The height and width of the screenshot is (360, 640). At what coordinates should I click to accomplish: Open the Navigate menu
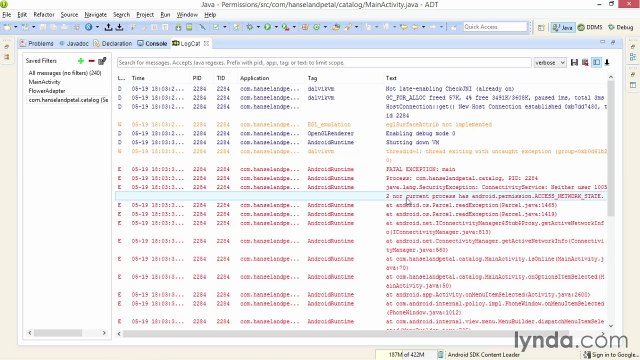pyautogui.click(x=96, y=15)
